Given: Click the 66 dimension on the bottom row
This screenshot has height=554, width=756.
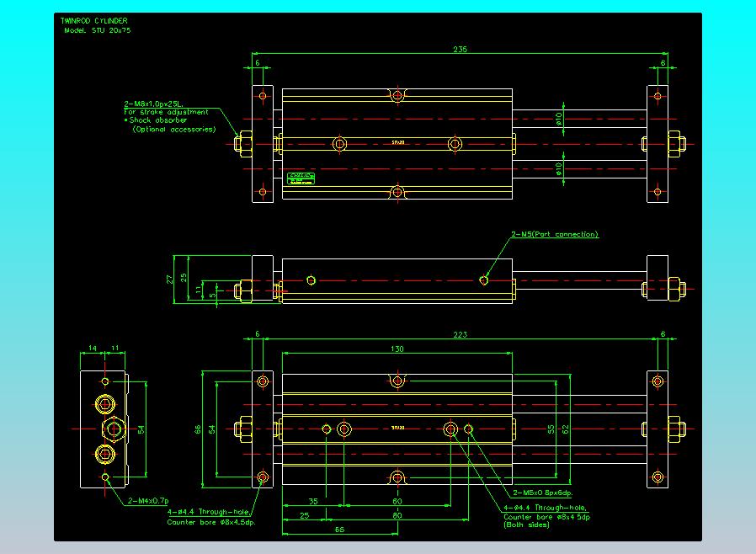Looking at the screenshot, I should (339, 530).
